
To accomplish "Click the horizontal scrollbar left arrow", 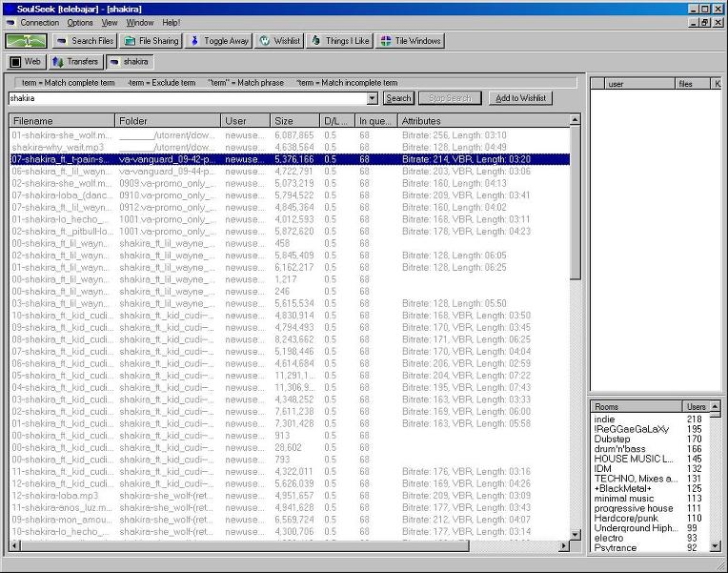I will [14, 545].
